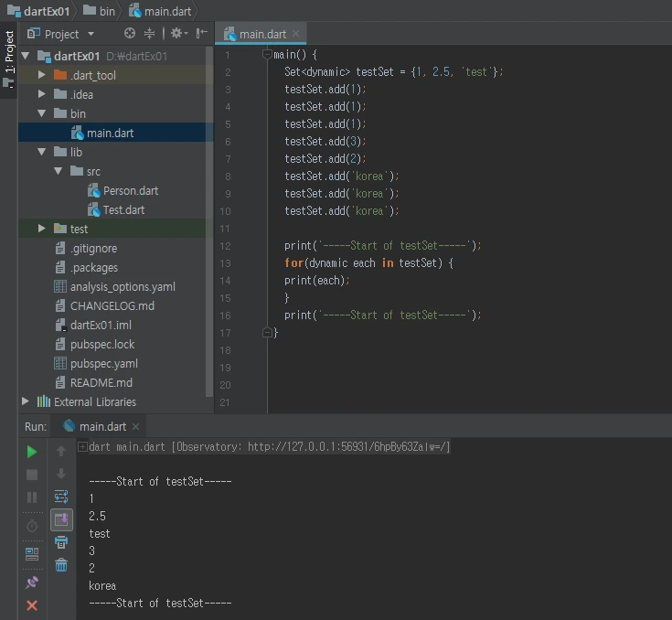Click the timer icon in Run toolbar
Viewport: 672px width, 620px height.
coord(32,526)
